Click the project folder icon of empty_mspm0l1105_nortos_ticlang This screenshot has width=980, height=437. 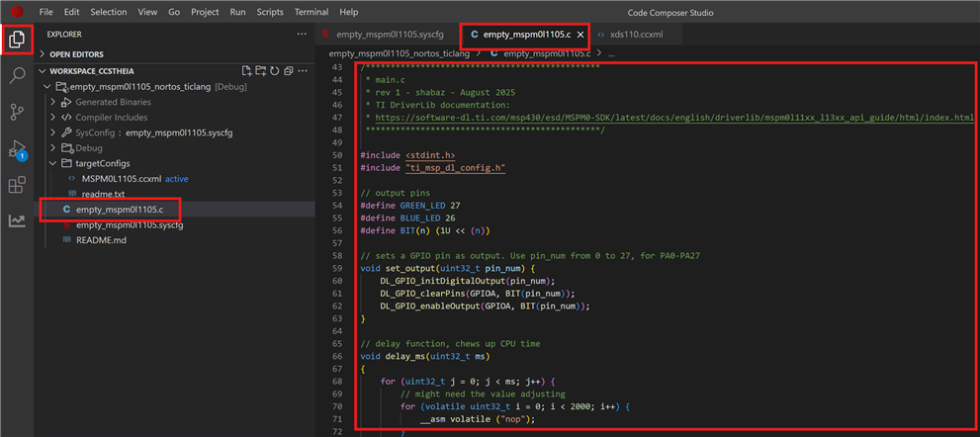pyautogui.click(x=61, y=86)
